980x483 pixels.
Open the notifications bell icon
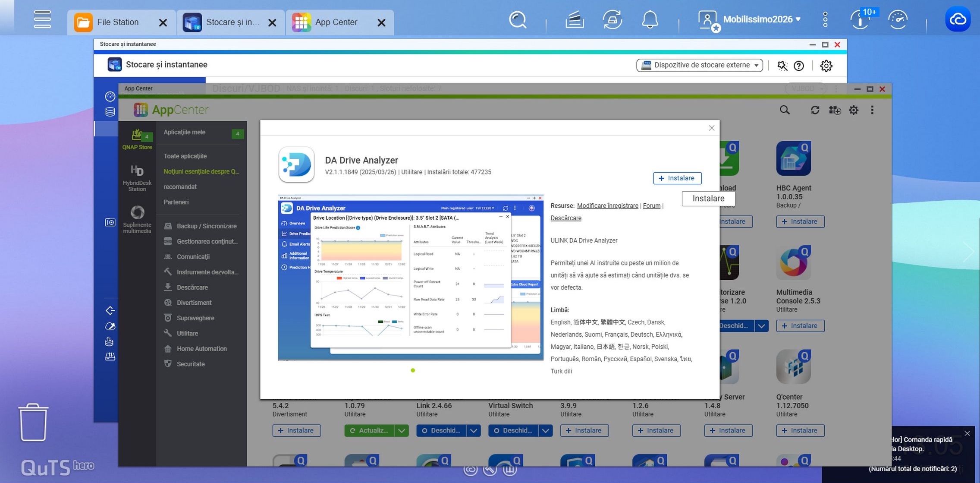650,20
